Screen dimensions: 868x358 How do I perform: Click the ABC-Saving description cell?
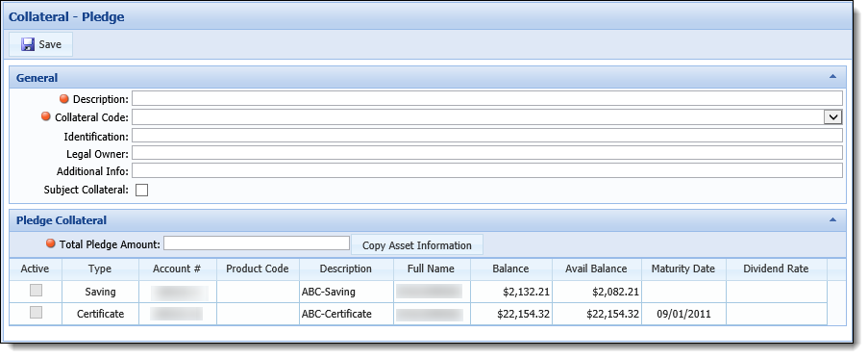point(346,292)
